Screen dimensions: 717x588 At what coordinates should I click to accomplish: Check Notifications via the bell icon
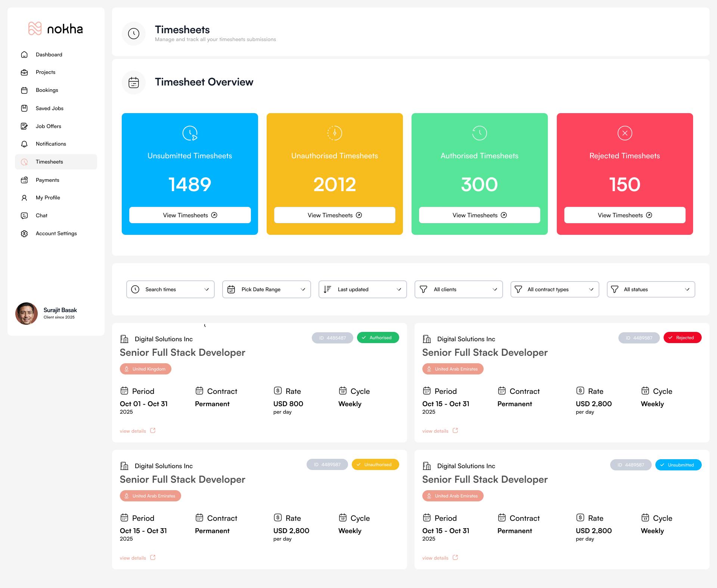[x=24, y=144]
